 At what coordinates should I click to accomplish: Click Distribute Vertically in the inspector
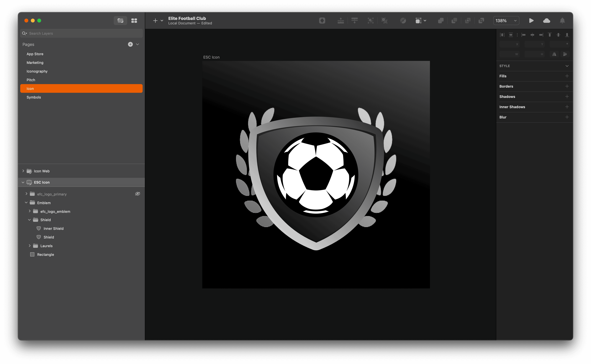511,35
